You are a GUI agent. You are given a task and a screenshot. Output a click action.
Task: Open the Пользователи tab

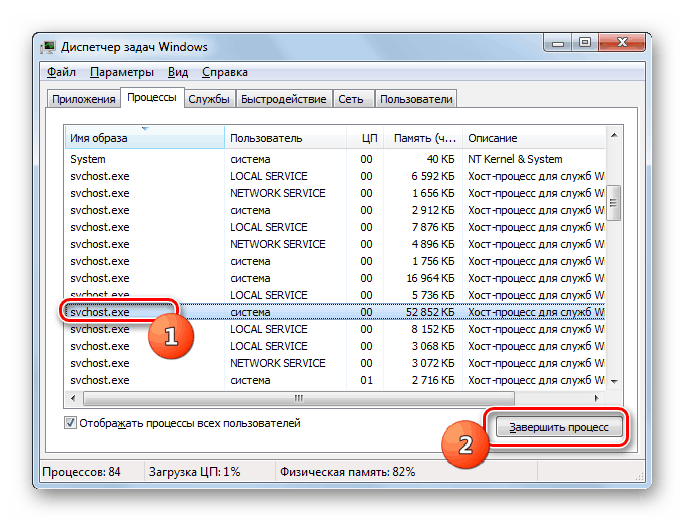[416, 99]
